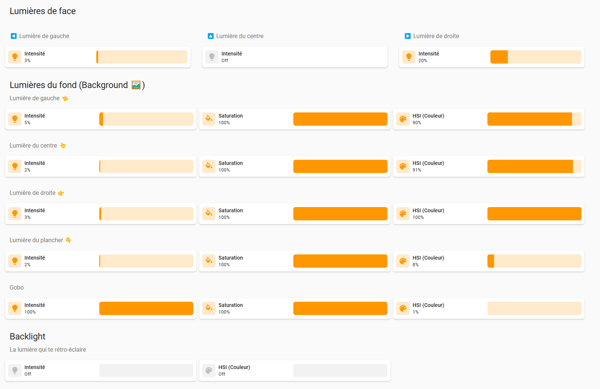Adjust Lumière du plancher Saturation slider
The height and width of the screenshot is (389, 600).
(340, 261)
